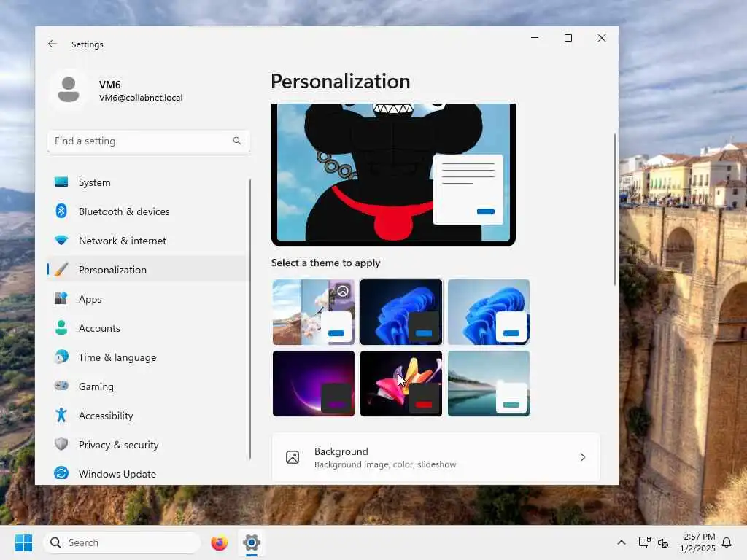Open Windows Update settings
Image resolution: width=747 pixels, height=560 pixels.
[x=147, y=474]
